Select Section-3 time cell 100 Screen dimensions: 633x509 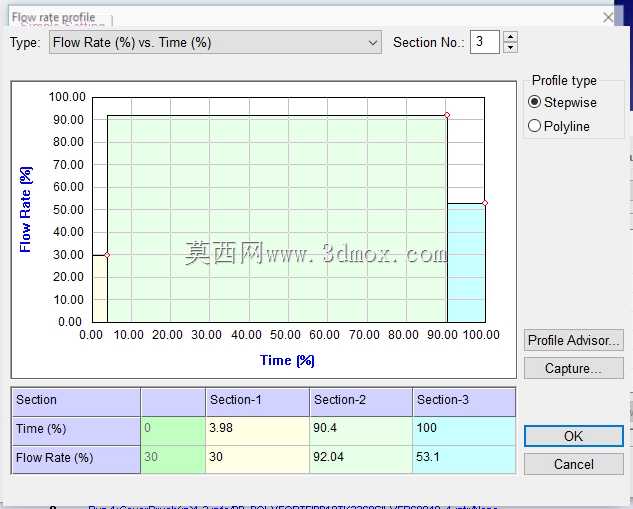pos(464,431)
